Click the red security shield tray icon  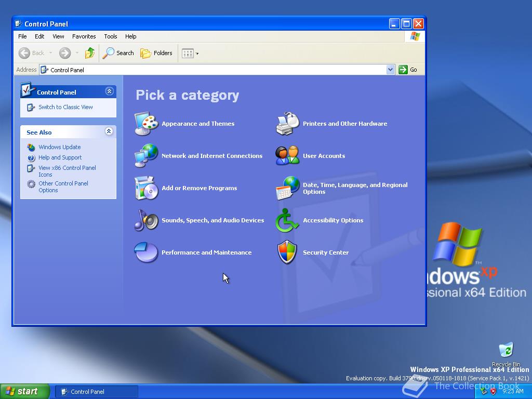(494, 391)
